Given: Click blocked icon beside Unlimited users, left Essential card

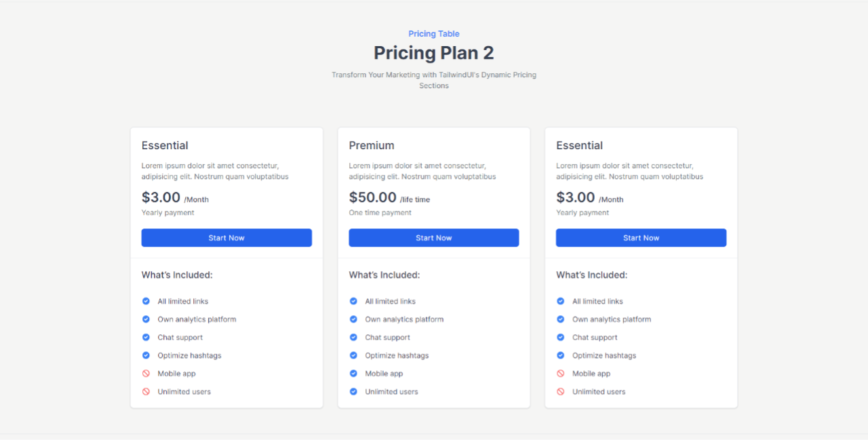Looking at the screenshot, I should (146, 392).
